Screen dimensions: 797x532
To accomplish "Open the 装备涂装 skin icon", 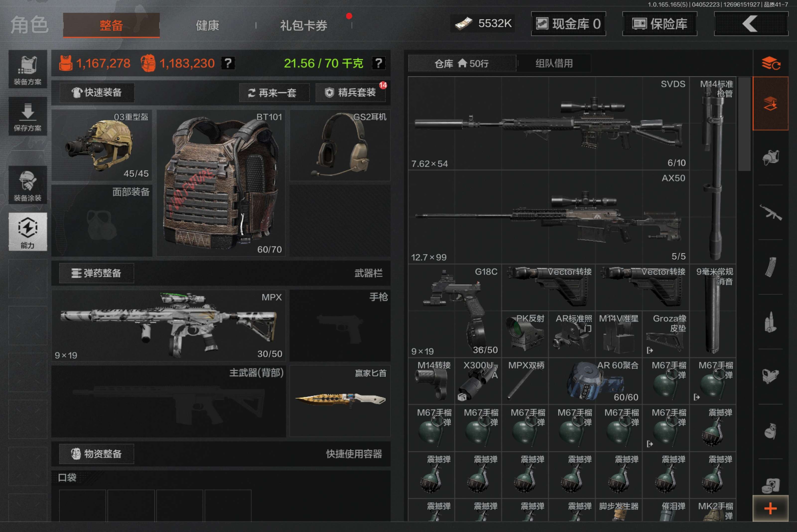I will tap(27, 185).
